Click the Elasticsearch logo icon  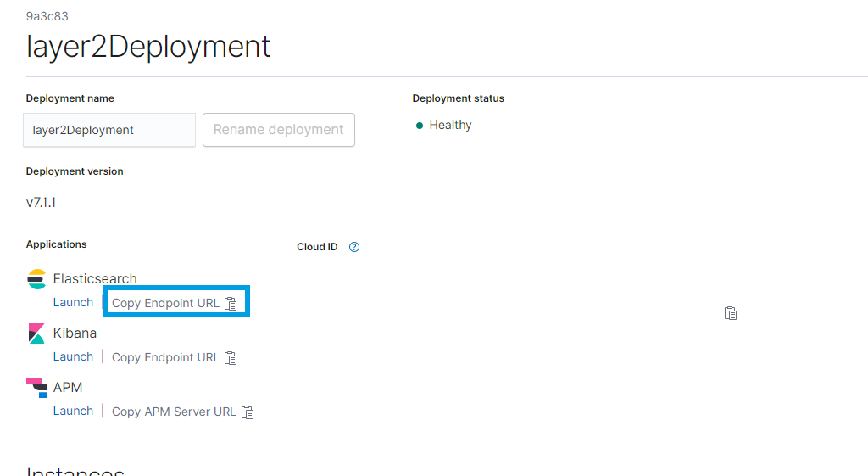pos(36,279)
